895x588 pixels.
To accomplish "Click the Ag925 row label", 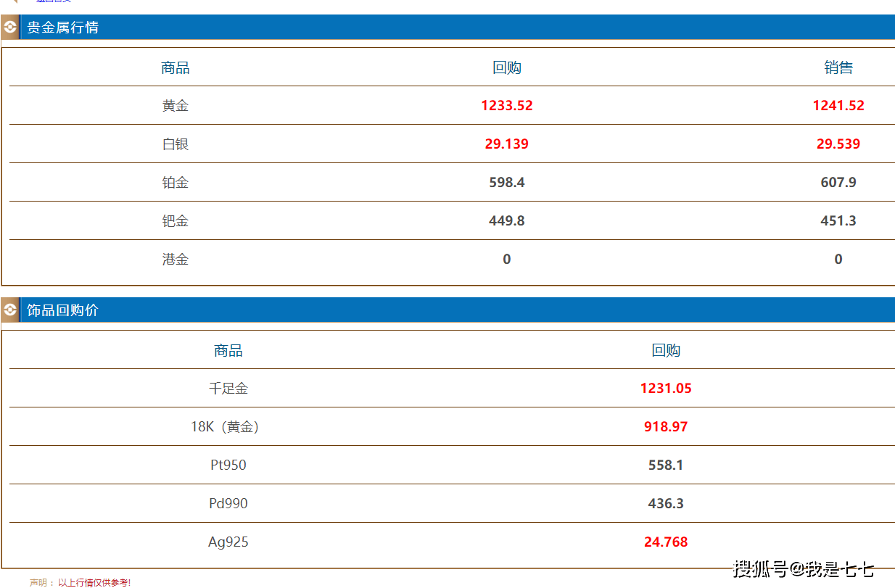I will (228, 542).
